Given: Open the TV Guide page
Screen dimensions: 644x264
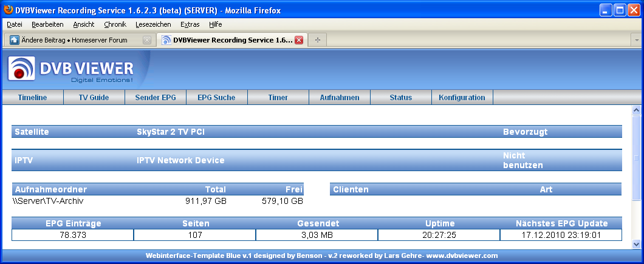Looking at the screenshot, I should [94, 97].
